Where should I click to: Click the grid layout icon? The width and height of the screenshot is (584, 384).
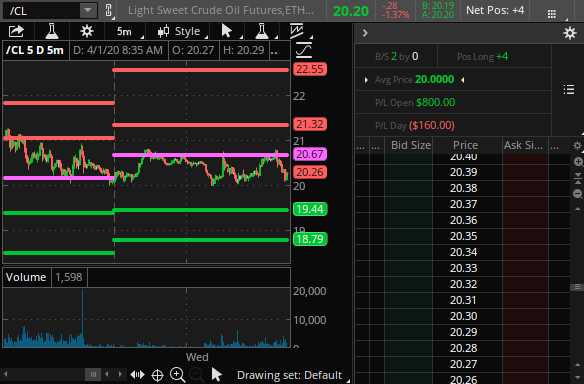point(552,14)
